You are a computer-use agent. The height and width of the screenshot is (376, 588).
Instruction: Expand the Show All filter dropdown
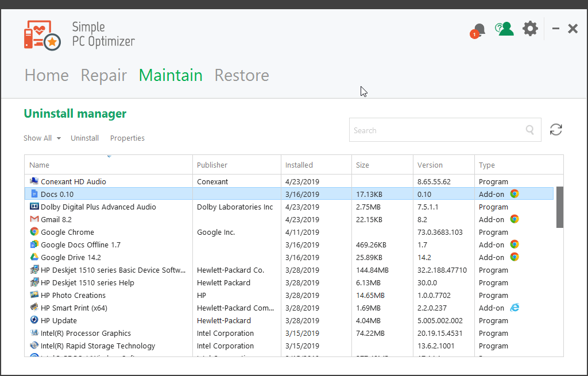42,138
